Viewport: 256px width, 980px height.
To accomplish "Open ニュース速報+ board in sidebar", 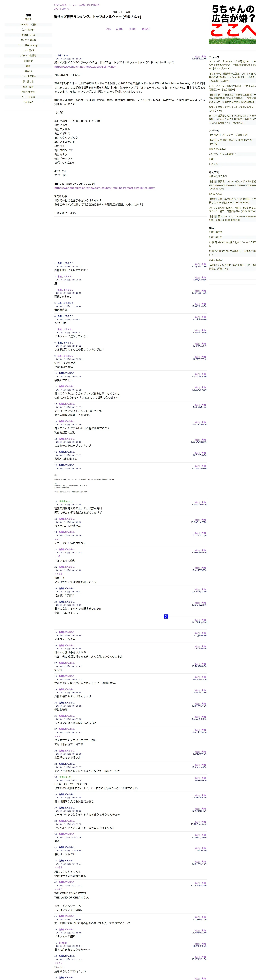I will tap(28, 76).
